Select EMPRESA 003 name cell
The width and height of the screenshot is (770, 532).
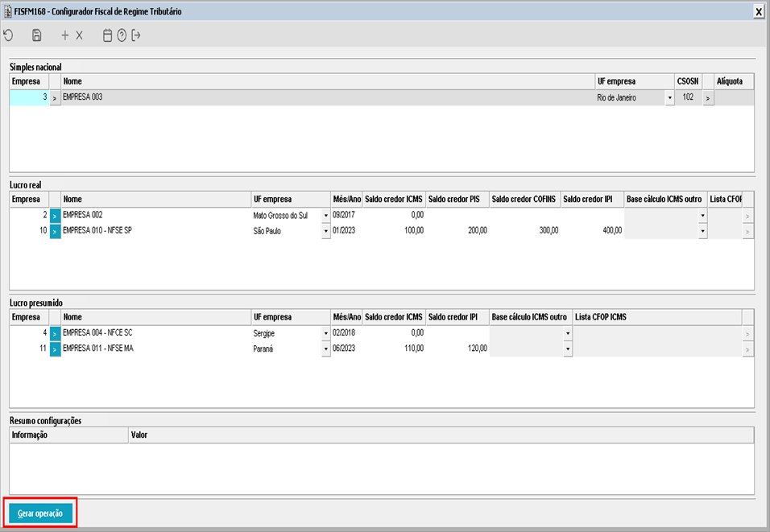point(328,97)
